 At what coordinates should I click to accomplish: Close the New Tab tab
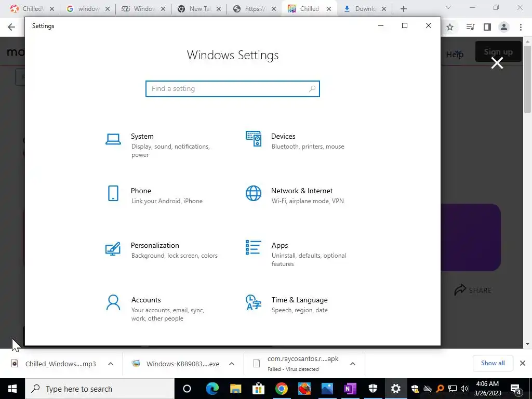point(219,9)
